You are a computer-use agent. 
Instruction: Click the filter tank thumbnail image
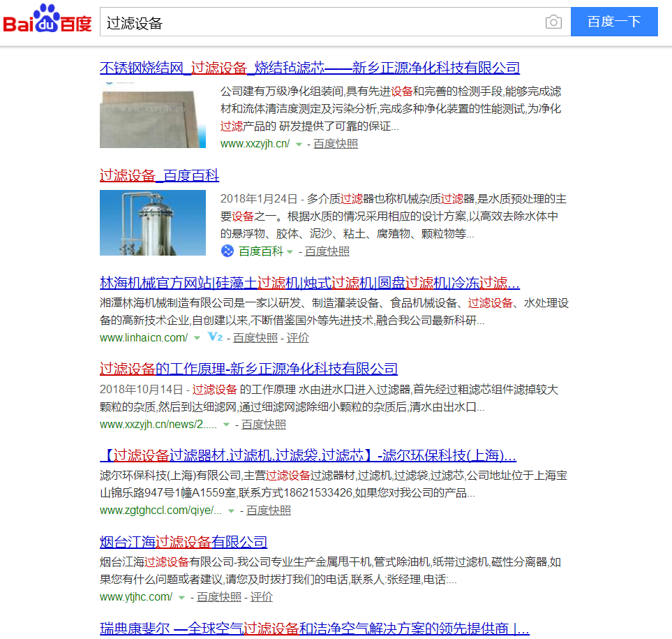pos(153,223)
